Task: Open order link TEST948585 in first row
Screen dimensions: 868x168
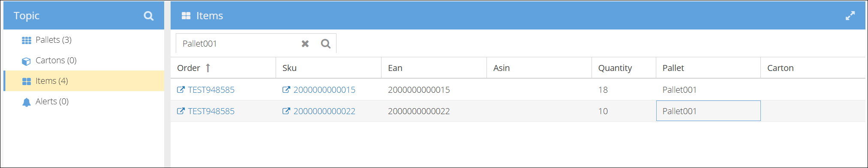Action: 211,90
